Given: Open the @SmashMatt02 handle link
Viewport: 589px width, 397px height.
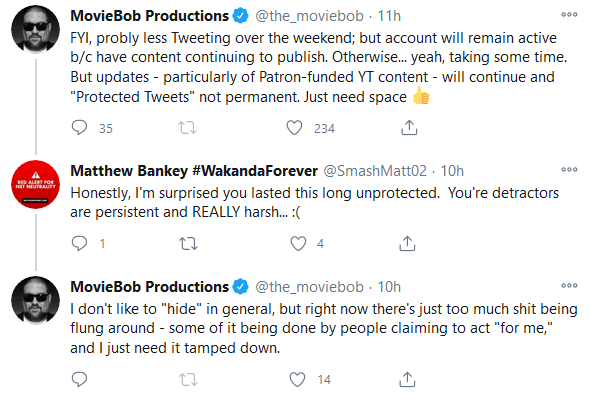Looking at the screenshot, I should pyautogui.click(x=375, y=171).
